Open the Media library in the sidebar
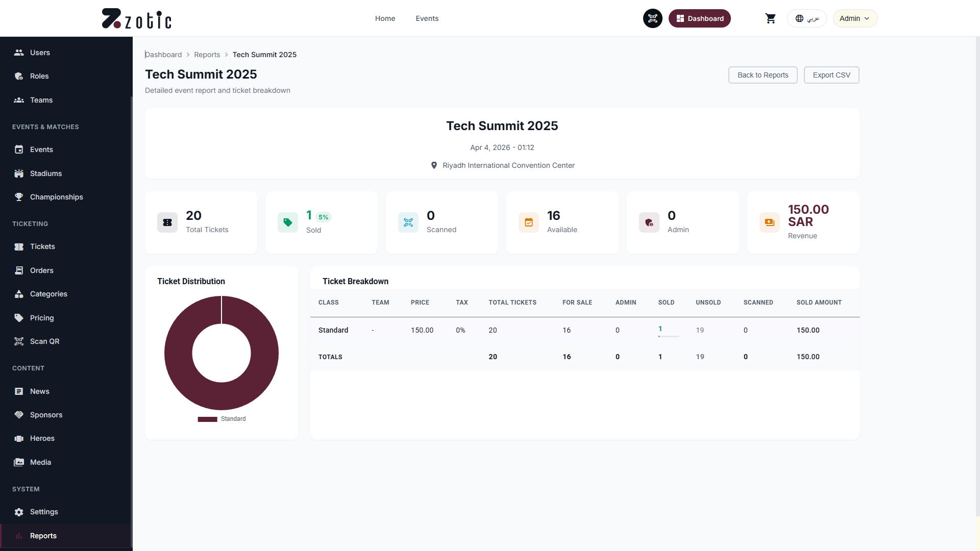 (x=40, y=462)
